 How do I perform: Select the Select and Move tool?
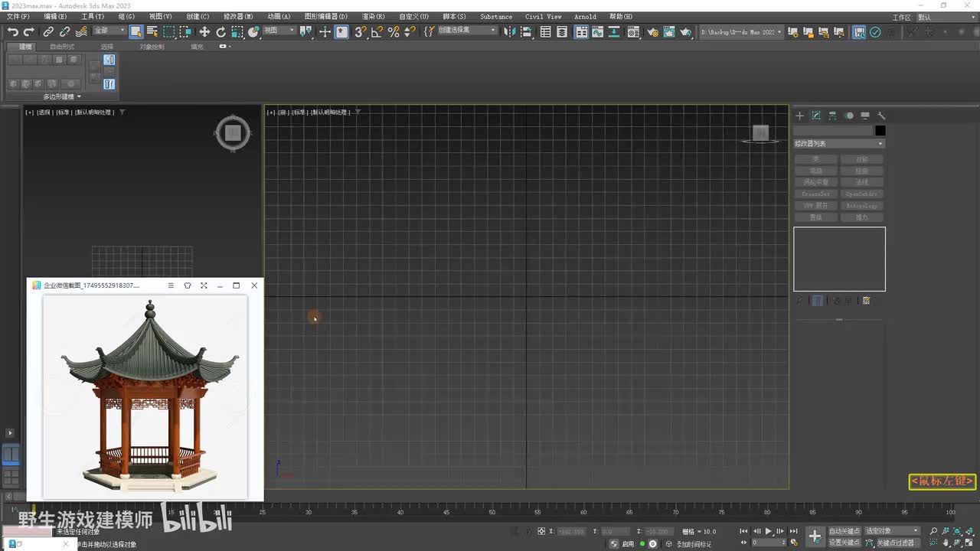coord(204,31)
